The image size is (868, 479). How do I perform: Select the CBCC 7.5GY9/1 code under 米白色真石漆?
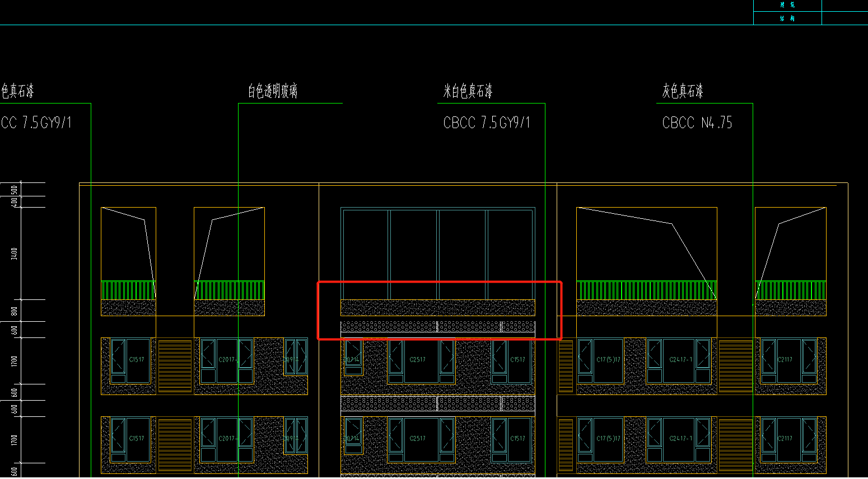(x=487, y=123)
